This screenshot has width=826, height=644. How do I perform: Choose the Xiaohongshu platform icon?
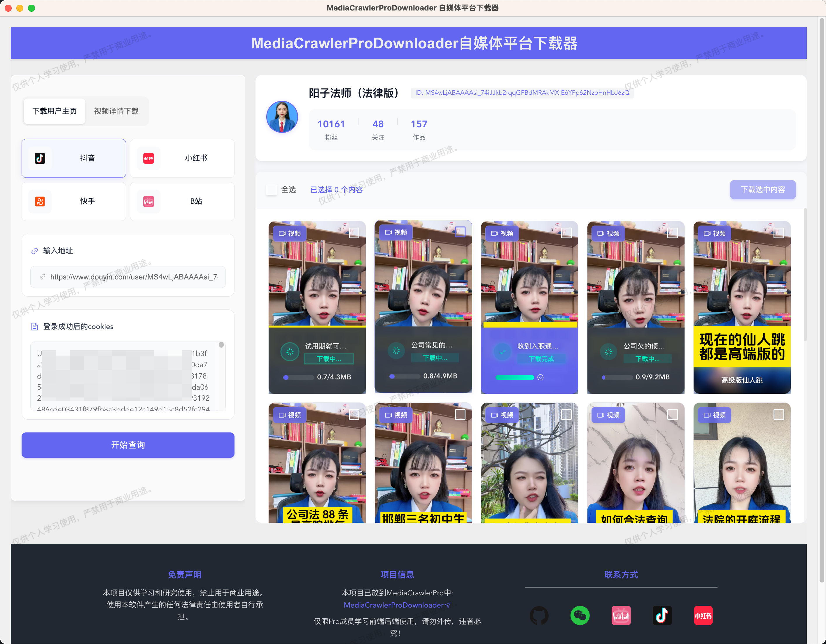(x=149, y=158)
